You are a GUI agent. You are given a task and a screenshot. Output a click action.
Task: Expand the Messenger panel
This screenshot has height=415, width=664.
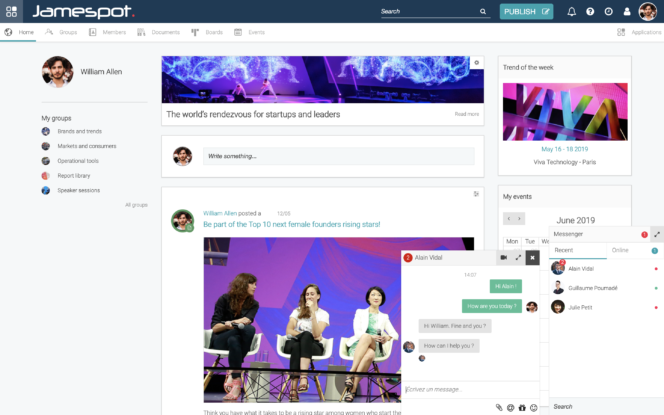point(656,234)
